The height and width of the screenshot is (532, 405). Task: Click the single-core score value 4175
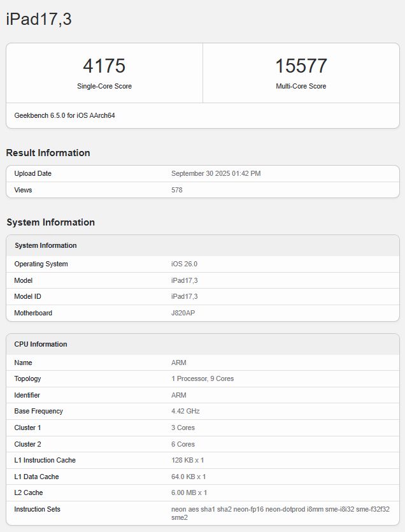click(104, 66)
